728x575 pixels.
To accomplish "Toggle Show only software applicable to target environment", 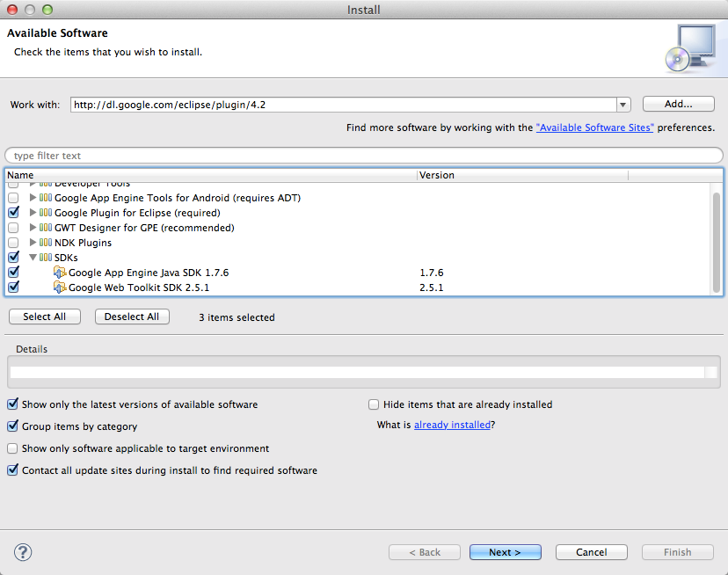I will (13, 448).
